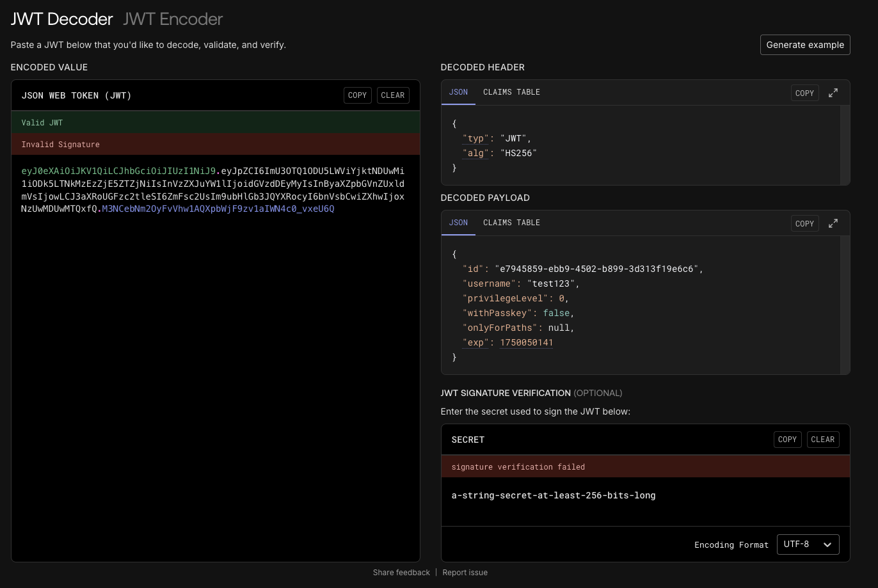
Task: Click the "typ" key in header JSON
Action: (475, 138)
